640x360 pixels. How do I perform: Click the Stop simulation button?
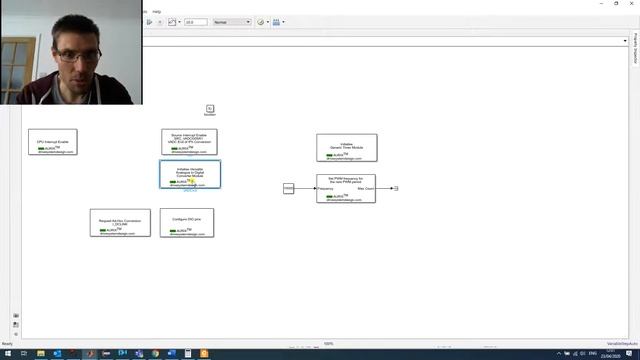[160, 22]
